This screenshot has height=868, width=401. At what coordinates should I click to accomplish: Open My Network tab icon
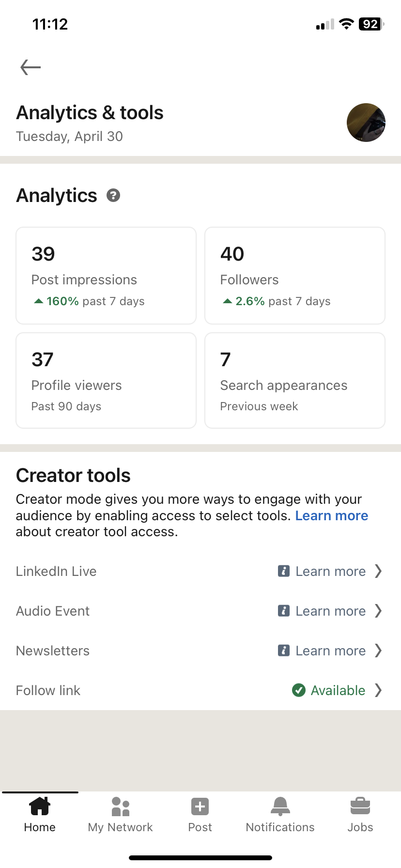[x=121, y=806]
